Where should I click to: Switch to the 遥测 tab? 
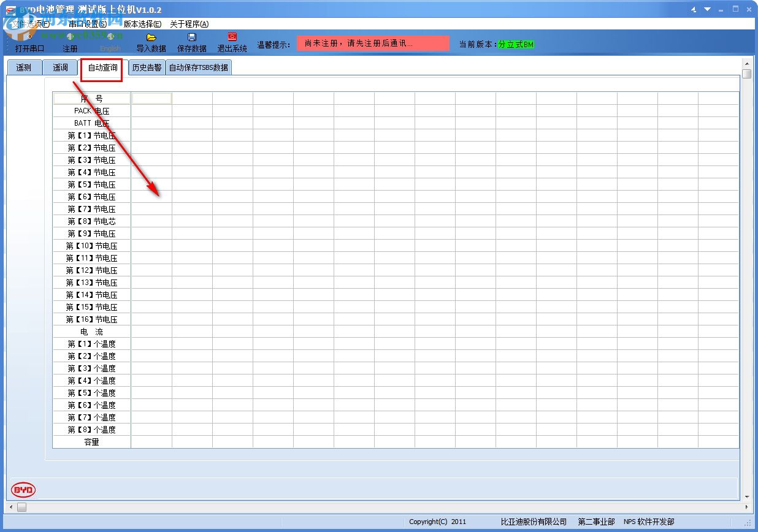[24, 67]
